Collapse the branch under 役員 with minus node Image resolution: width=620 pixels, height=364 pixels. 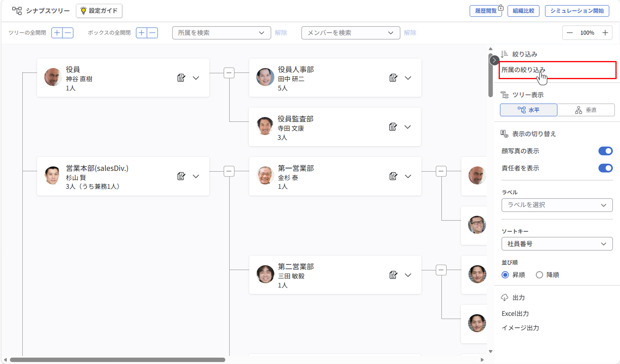point(229,73)
